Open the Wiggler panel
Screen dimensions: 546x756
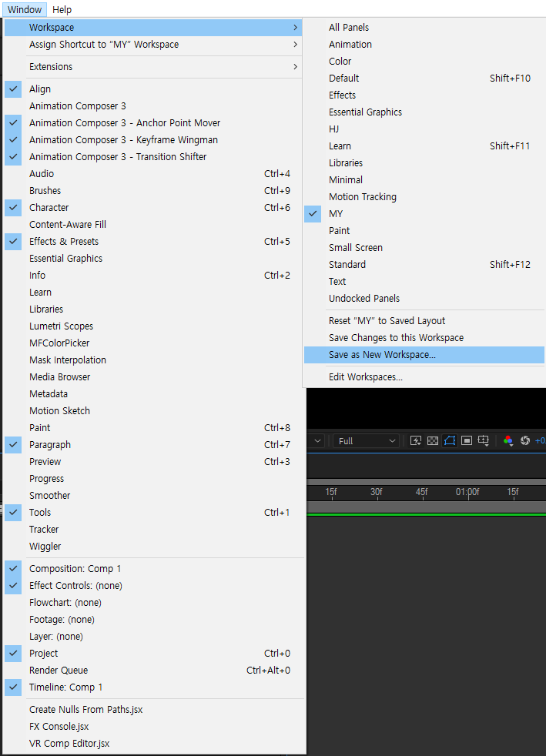click(153, 547)
